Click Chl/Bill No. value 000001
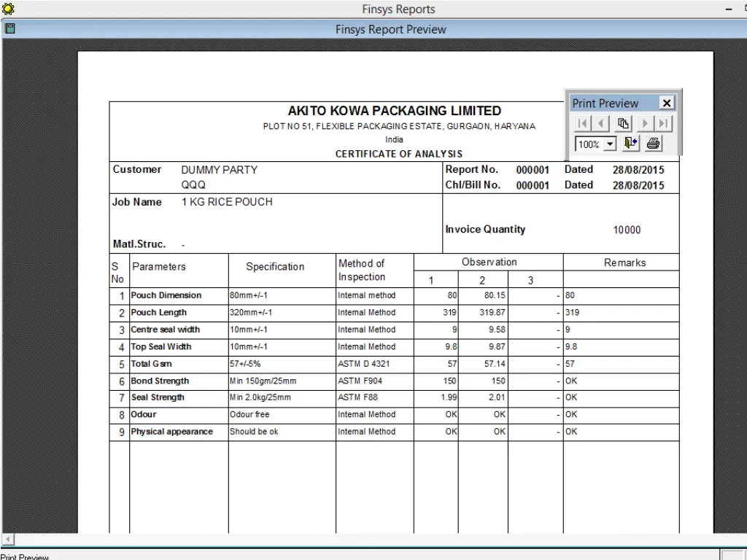The width and height of the screenshot is (747, 560). click(x=533, y=186)
